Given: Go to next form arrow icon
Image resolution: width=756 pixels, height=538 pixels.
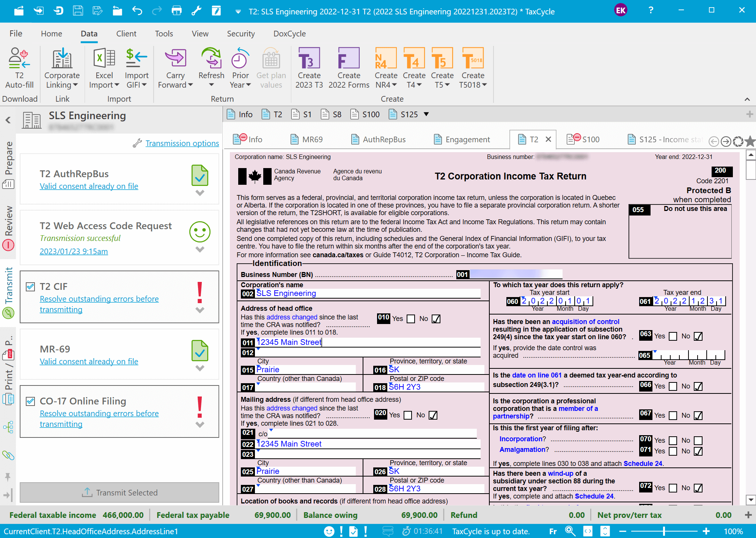Looking at the screenshot, I should (x=726, y=142).
